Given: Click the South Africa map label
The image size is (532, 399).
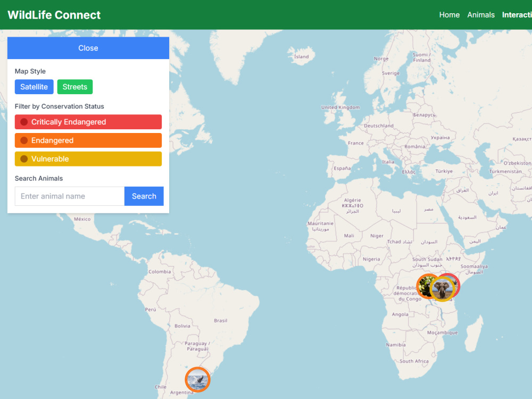Looking at the screenshot, I should click(x=414, y=361).
